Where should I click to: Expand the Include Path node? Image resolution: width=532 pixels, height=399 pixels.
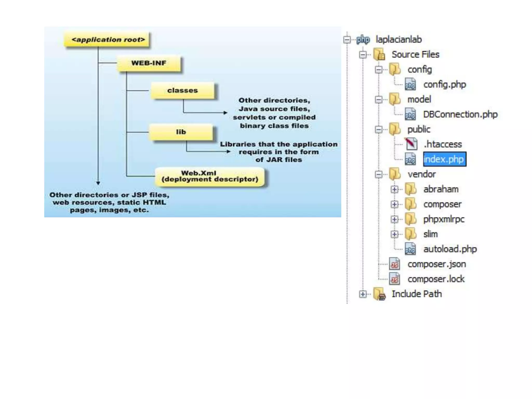363,294
